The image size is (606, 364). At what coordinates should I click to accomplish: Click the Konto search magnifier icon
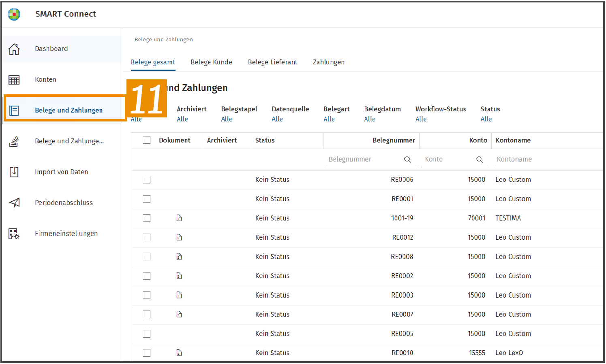(480, 160)
